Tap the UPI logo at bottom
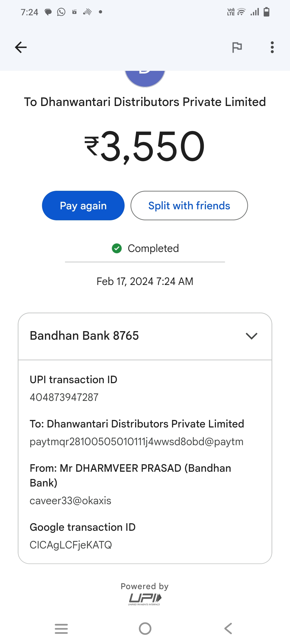The width and height of the screenshot is (290, 644). click(145, 599)
